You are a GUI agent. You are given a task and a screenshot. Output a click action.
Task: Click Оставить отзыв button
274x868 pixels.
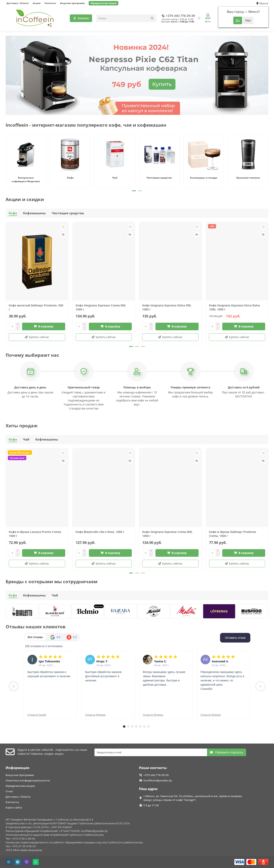pos(235,638)
